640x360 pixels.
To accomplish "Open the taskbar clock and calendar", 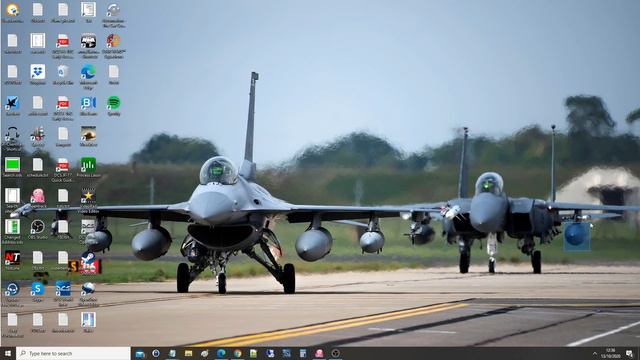I will point(611,353).
